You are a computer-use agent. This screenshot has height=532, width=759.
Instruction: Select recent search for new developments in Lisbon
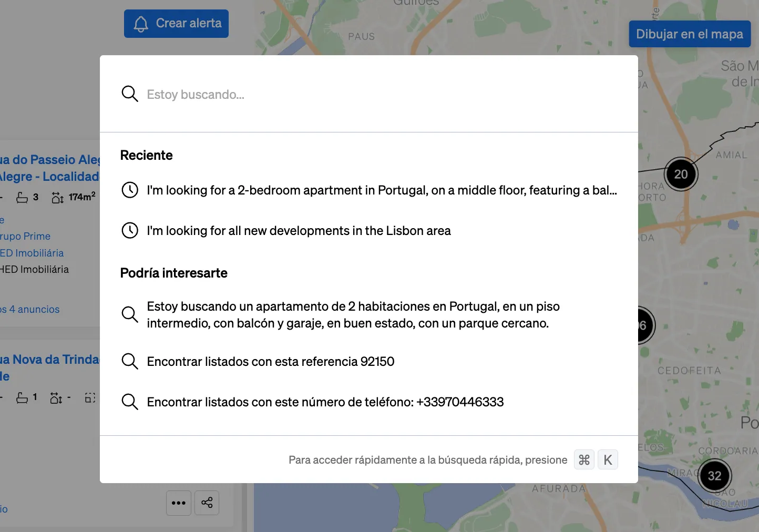click(x=369, y=230)
